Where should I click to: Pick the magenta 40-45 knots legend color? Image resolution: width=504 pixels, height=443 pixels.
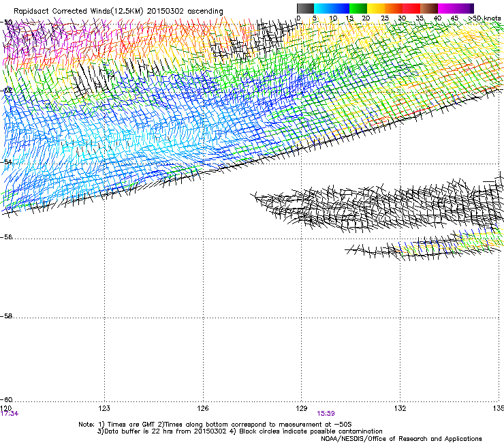click(x=447, y=8)
